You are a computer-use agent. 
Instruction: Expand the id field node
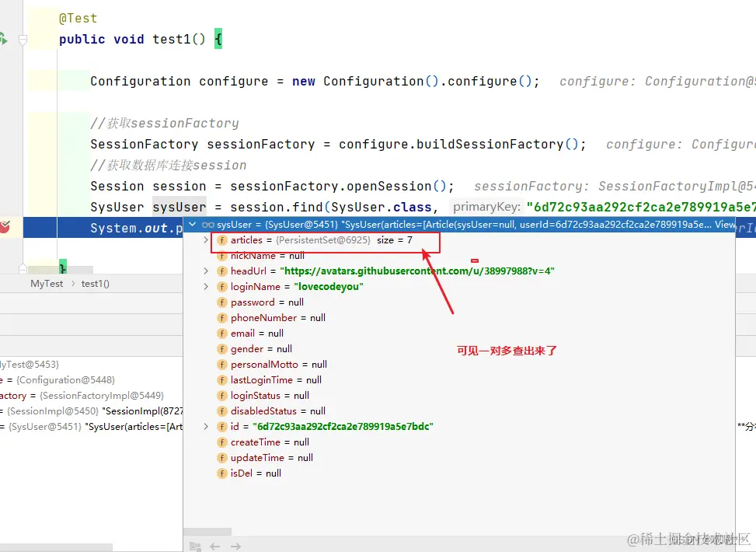coord(206,427)
